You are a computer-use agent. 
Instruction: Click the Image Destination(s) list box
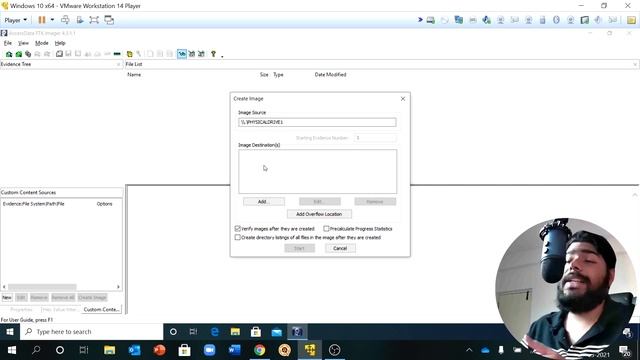tap(318, 171)
